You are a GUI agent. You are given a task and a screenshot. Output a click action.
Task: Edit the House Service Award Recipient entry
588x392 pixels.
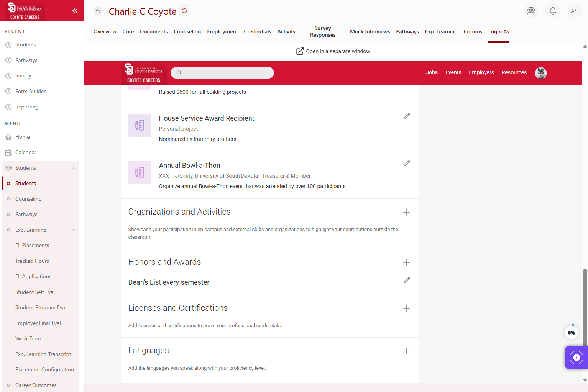(x=407, y=116)
